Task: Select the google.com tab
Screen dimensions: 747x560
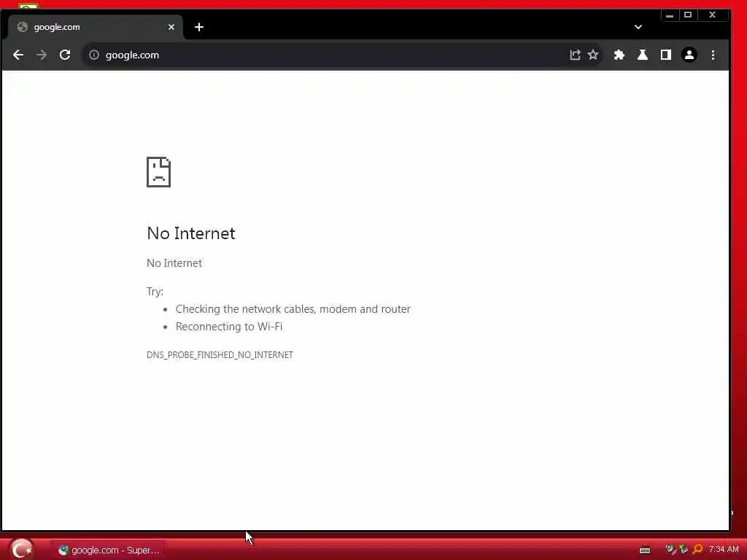Action: 96,27
